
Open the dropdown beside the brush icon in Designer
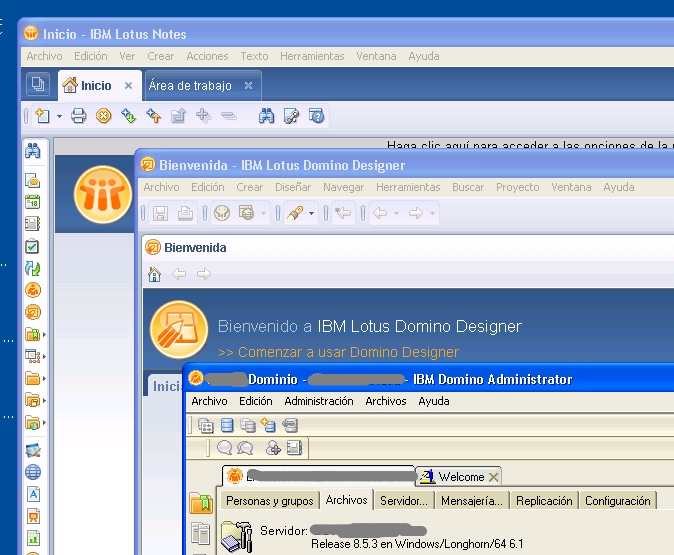point(311,213)
